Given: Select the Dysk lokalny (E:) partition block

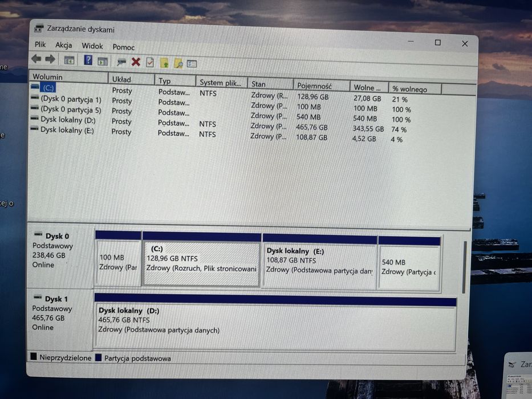Looking at the screenshot, I should 320,262.
